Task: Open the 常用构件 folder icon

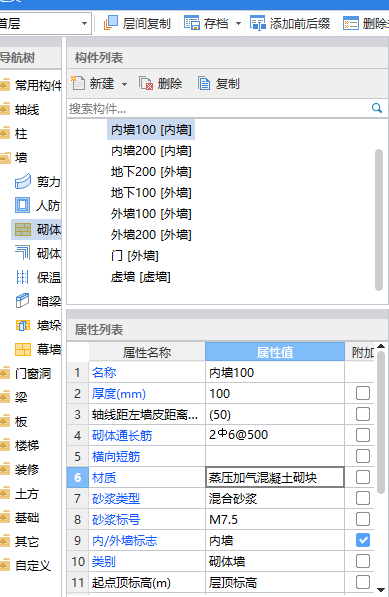Action: [5, 85]
